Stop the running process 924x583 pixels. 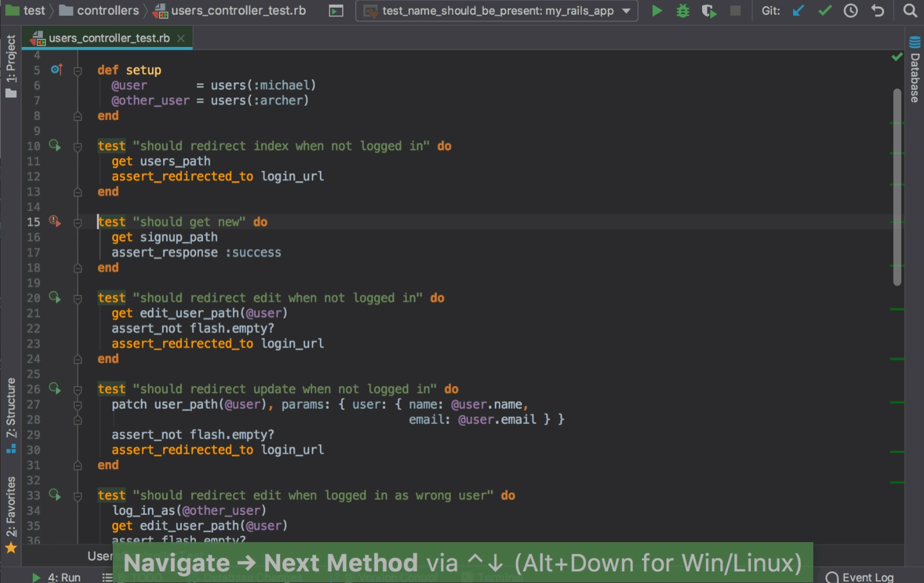[735, 11]
